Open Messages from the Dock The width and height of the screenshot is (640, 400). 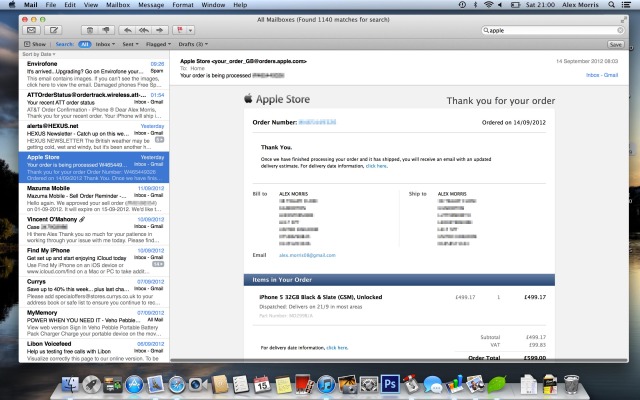[432, 384]
